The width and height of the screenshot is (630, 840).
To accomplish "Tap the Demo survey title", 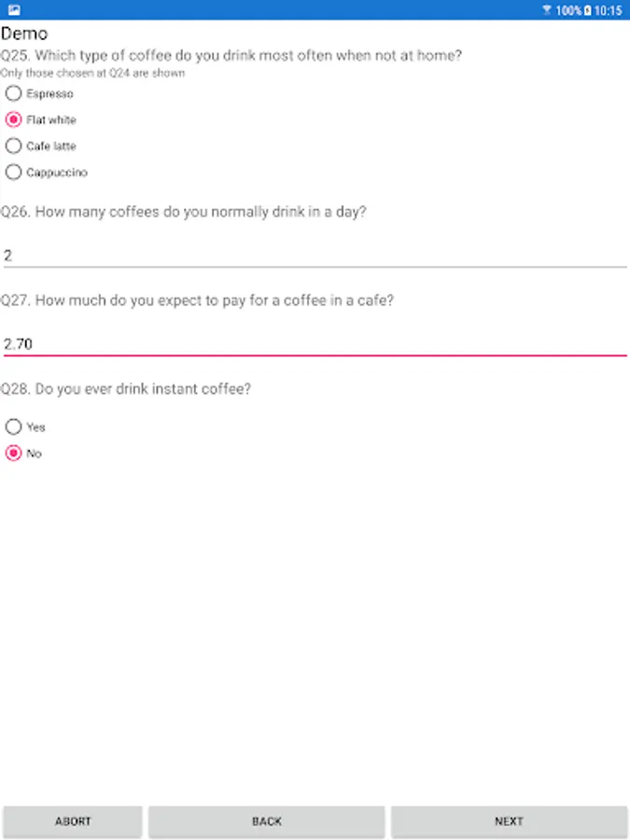I will click(24, 35).
